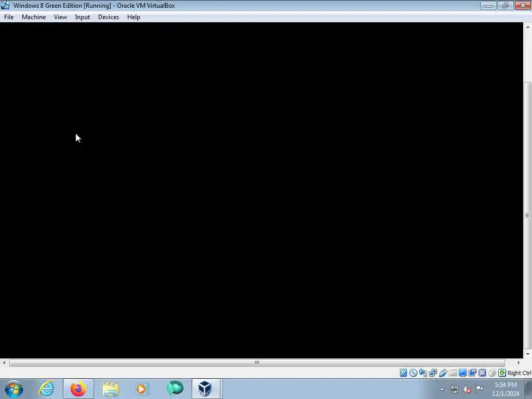532x399 pixels.
Task: Open Windows Media Player from taskbar
Action: coord(142,389)
